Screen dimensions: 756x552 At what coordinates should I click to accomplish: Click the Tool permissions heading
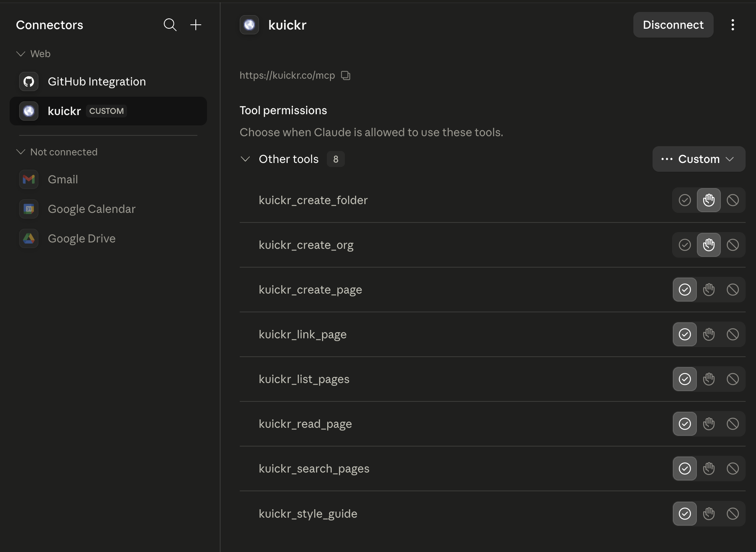(x=283, y=110)
